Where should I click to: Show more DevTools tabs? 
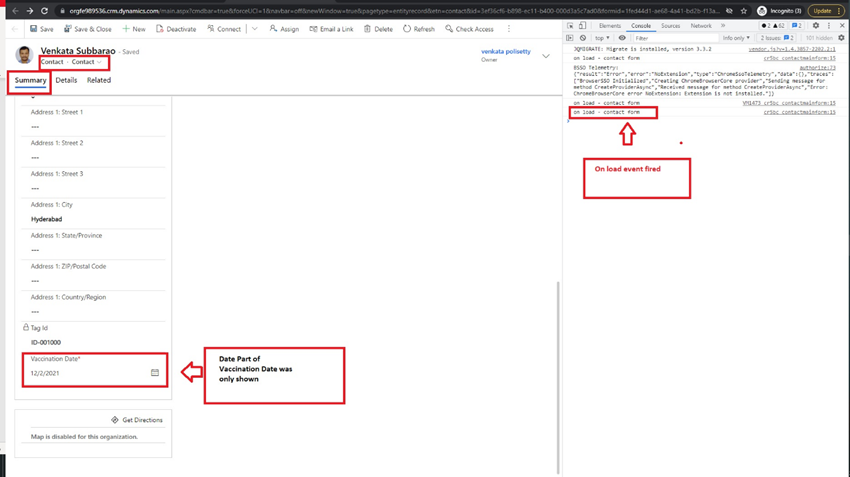point(723,26)
